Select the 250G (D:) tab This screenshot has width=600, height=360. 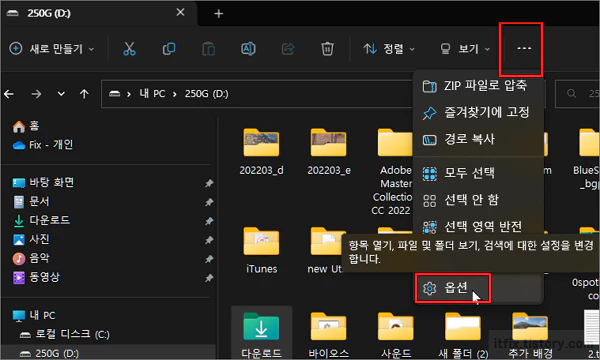coord(99,13)
